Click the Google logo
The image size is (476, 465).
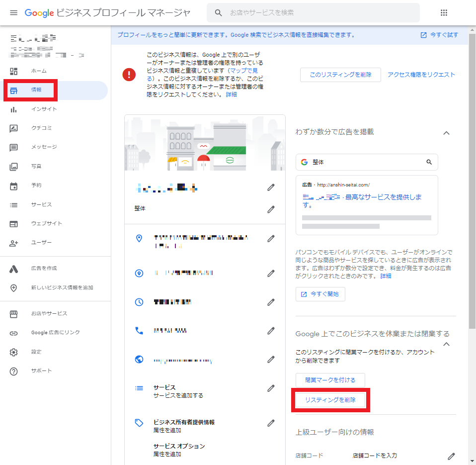click(39, 13)
